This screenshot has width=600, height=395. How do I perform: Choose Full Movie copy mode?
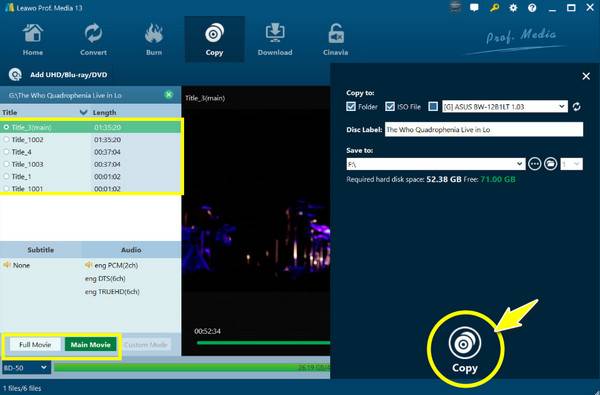click(x=35, y=344)
